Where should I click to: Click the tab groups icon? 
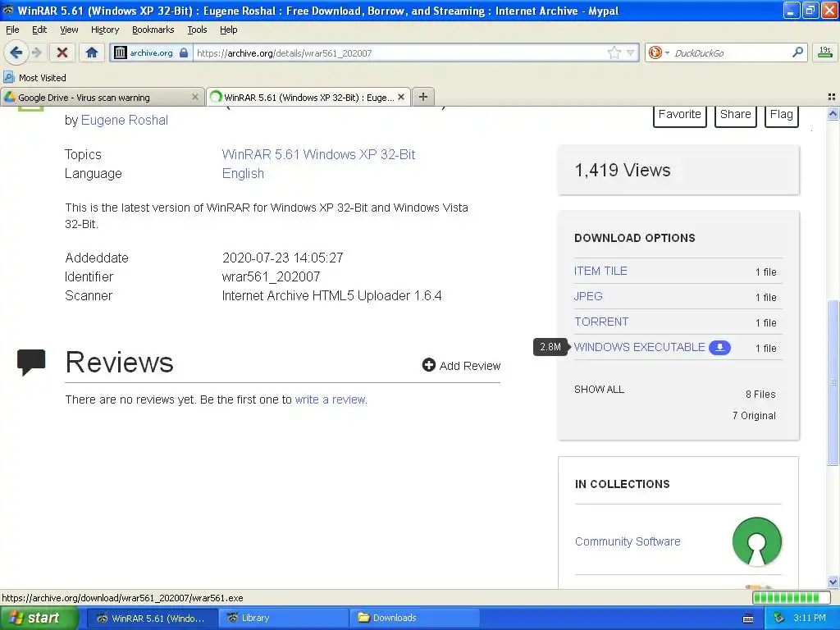coord(832,97)
